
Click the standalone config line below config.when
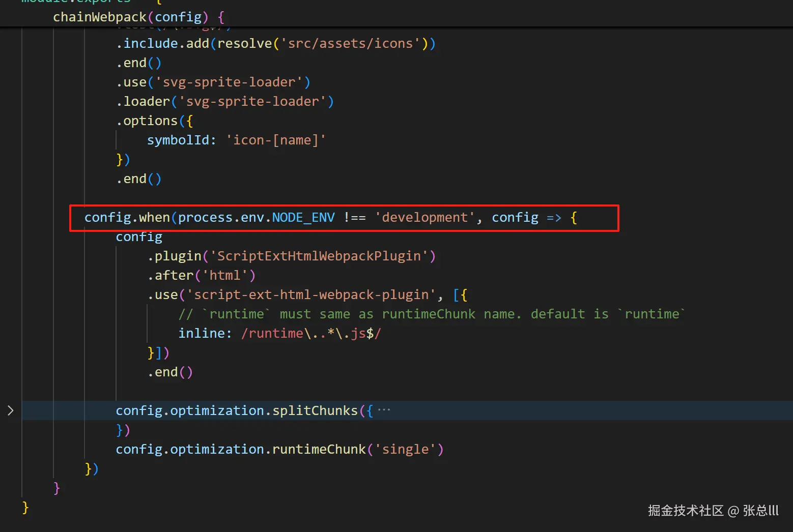[x=139, y=237]
